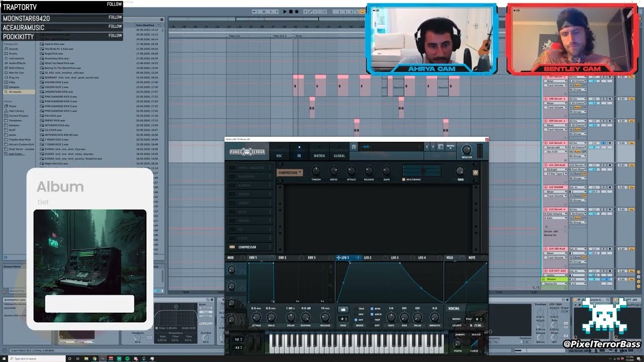Viewport: 644px width, 362px height.
Task: Switch to the MATRIX tab in Serum
Action: [319, 156]
